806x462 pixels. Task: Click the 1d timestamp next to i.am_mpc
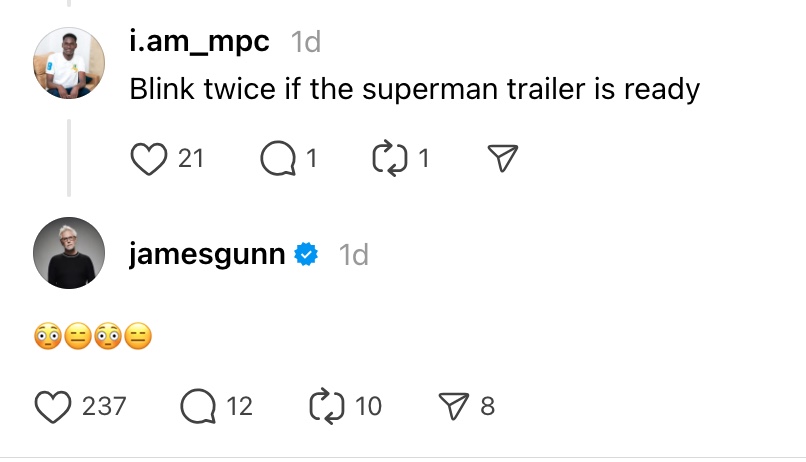[x=305, y=42]
